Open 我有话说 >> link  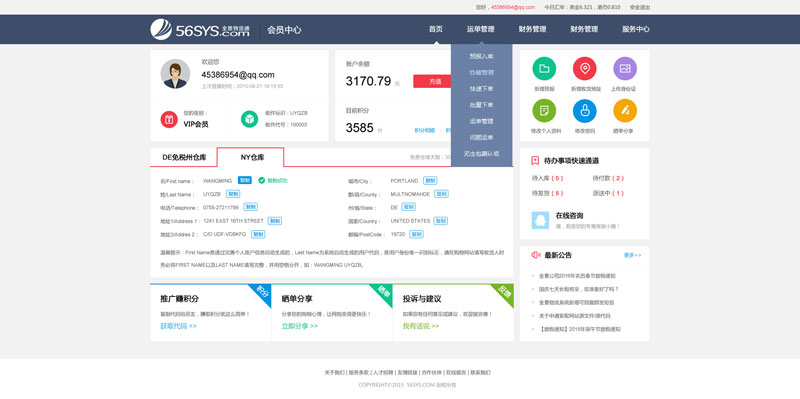click(420, 326)
